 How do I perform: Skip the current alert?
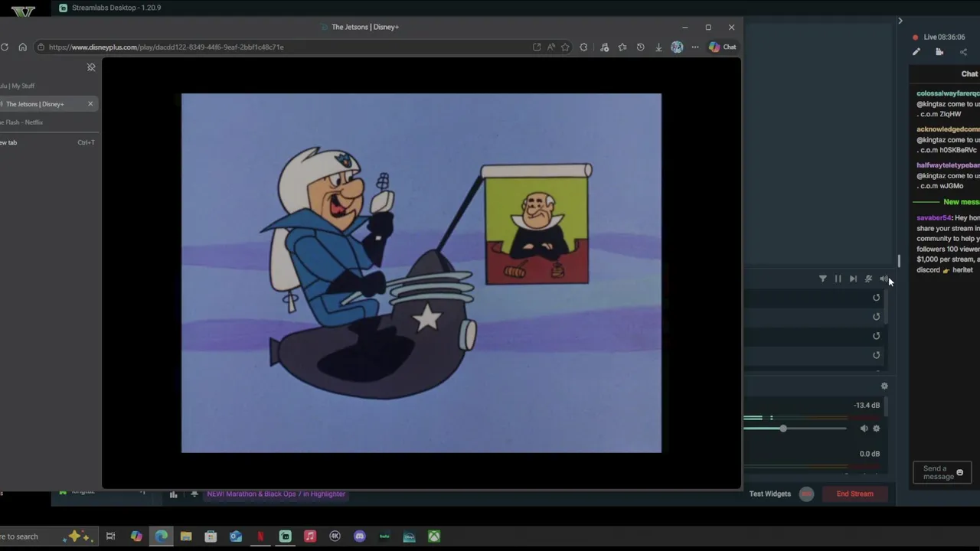pyautogui.click(x=853, y=279)
